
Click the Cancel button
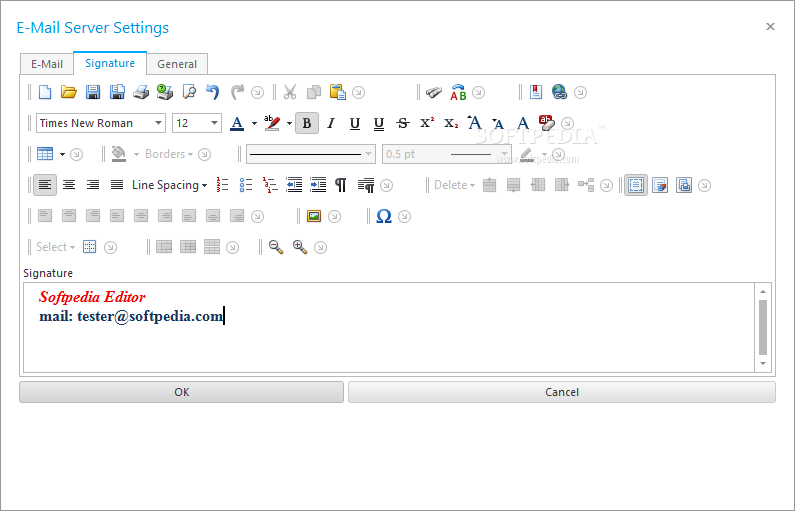tap(562, 392)
